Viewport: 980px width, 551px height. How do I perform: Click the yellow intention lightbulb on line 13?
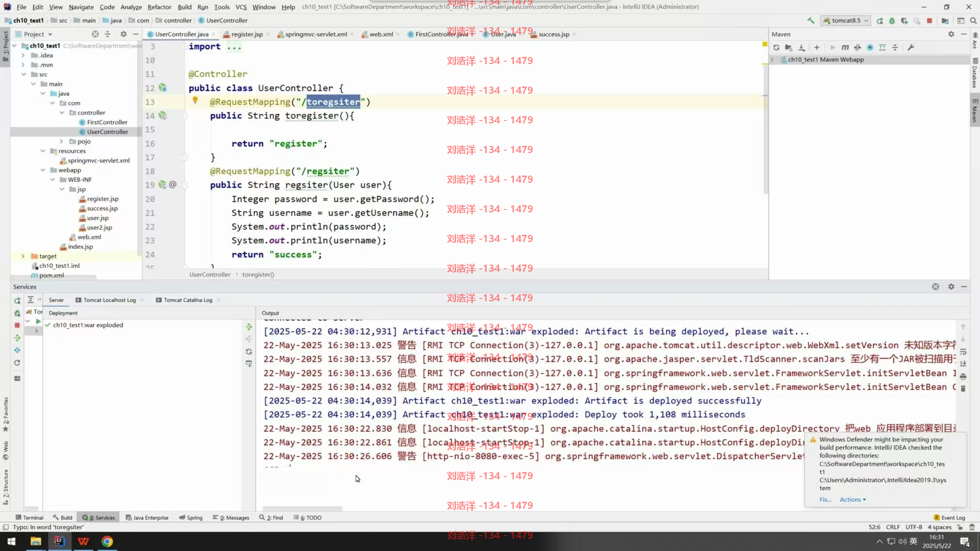[x=195, y=100]
